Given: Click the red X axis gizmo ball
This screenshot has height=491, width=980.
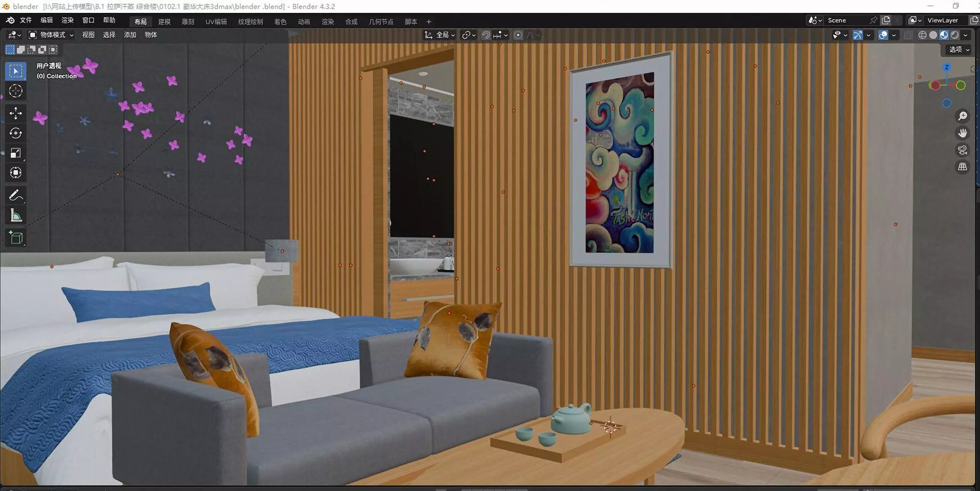Looking at the screenshot, I should pos(935,85).
